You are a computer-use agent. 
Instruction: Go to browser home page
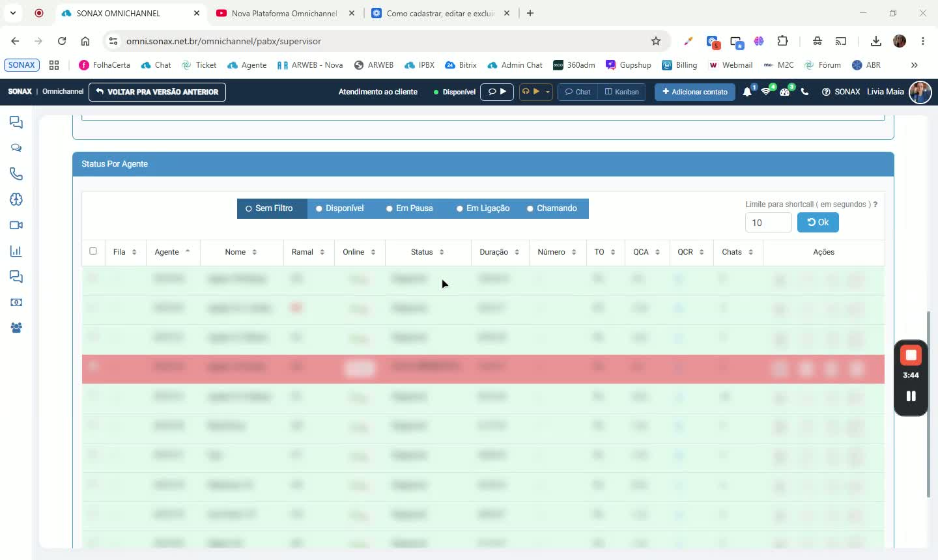point(85,41)
